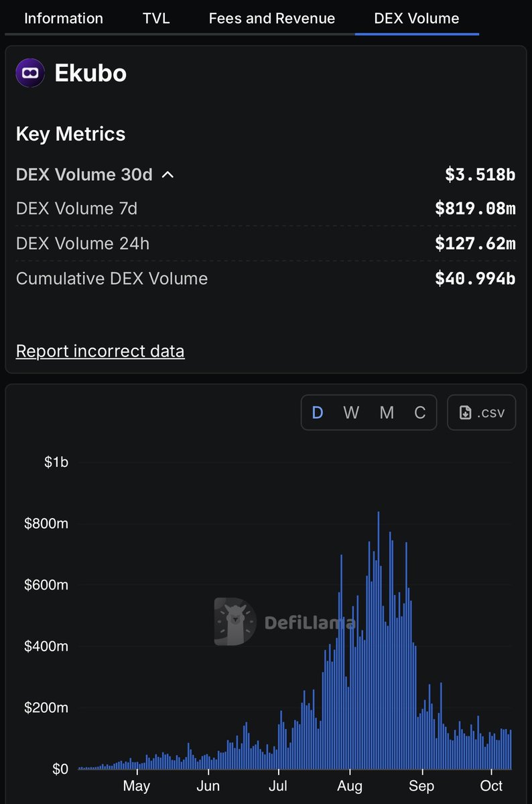Click the DEX Volume 7d label
This screenshot has width=532, height=804.
point(77,208)
